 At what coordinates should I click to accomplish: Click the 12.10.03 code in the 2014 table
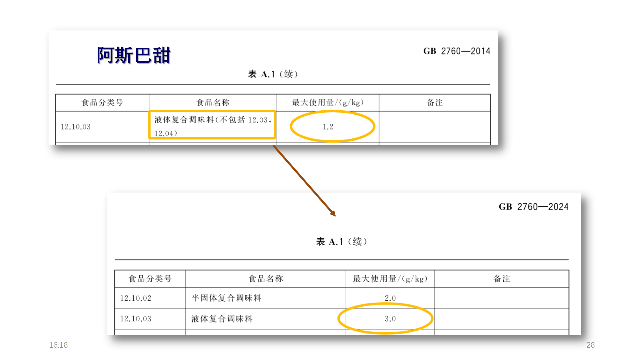pos(75,127)
